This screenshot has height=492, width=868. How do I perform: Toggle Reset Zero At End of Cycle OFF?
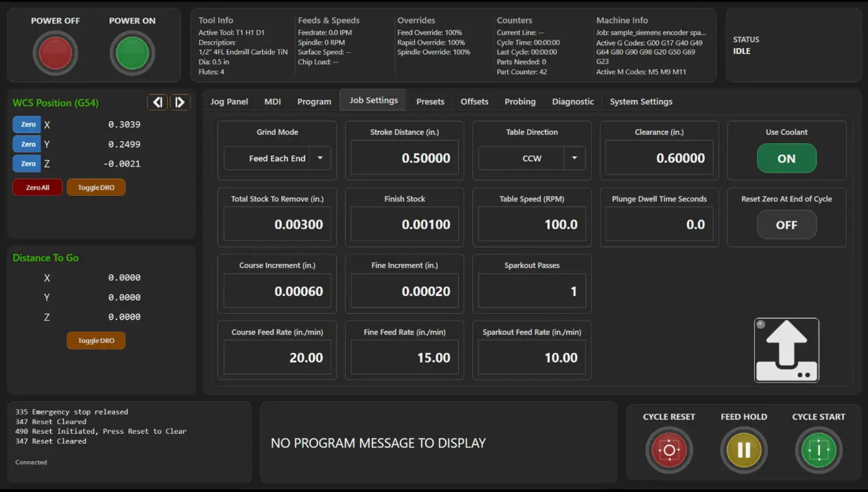coord(786,225)
